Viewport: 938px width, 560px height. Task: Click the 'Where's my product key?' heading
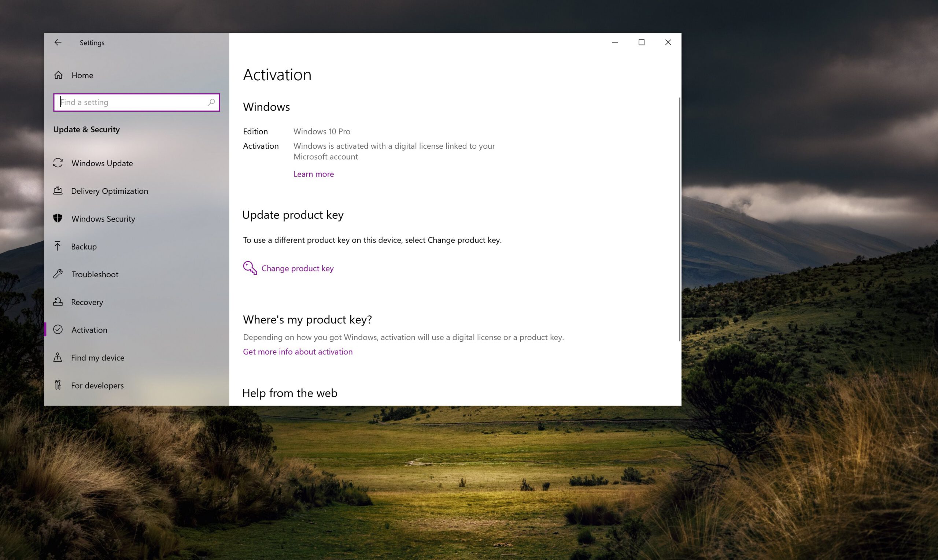point(307,320)
